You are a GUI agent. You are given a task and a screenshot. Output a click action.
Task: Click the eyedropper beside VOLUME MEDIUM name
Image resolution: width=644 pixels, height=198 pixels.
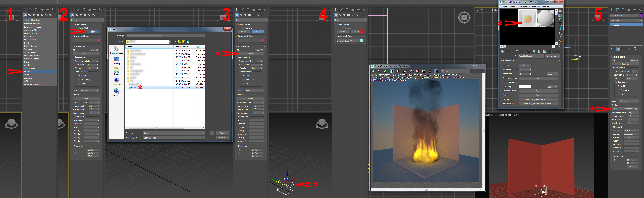[x=515, y=56]
